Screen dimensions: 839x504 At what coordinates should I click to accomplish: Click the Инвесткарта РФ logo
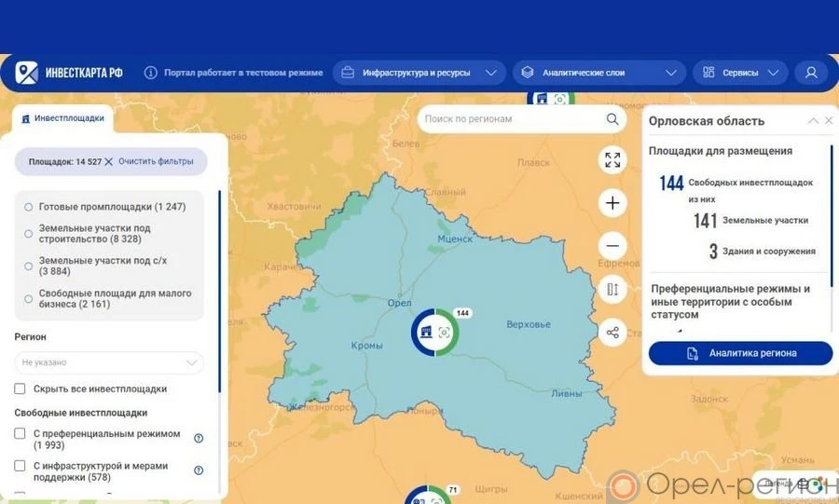pos(70,73)
